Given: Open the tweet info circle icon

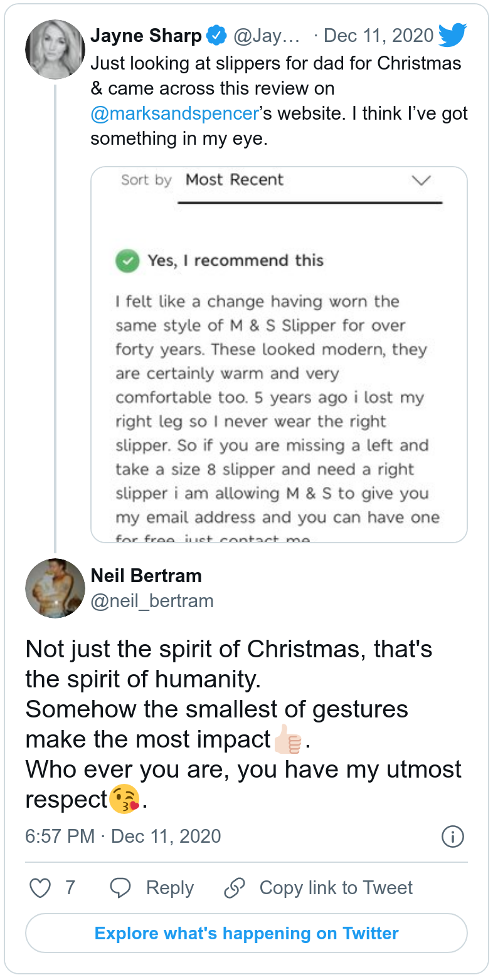Looking at the screenshot, I should [452, 836].
